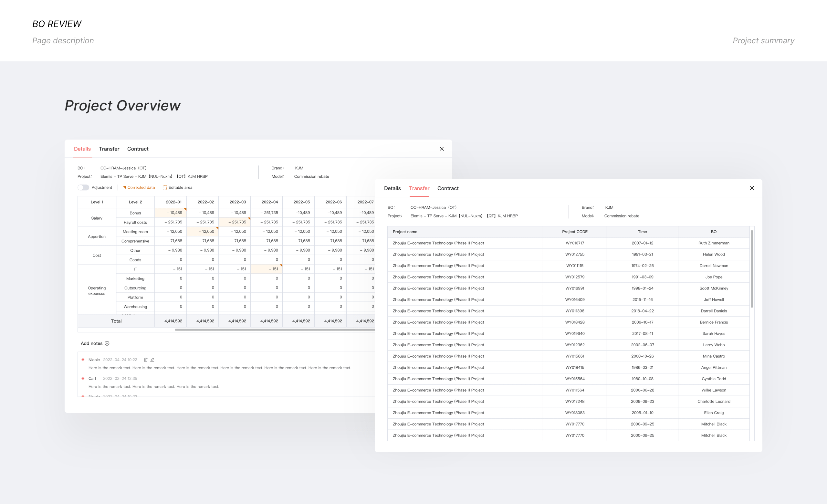Select the Apportion row group label
Screen dimensions: 827x504
tap(97, 236)
